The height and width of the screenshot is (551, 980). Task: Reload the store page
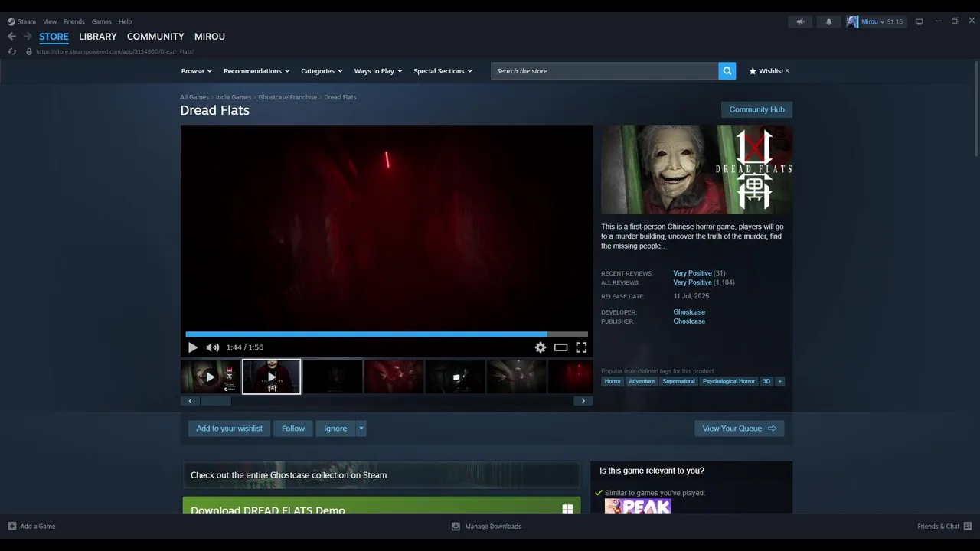[x=12, y=51]
